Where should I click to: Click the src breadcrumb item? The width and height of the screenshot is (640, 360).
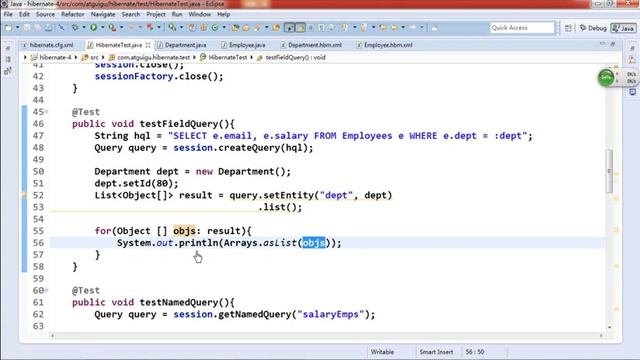(x=90, y=58)
